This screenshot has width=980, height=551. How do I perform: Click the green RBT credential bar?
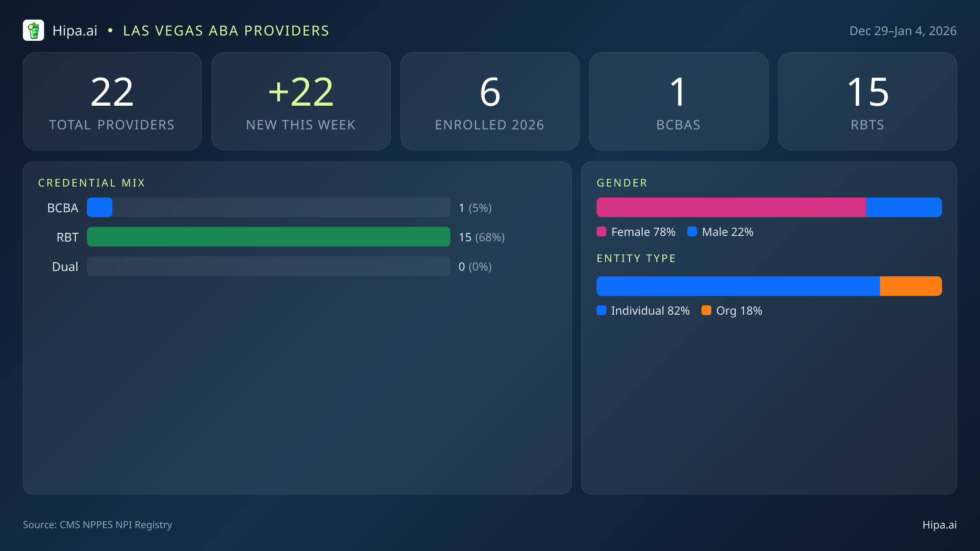[x=268, y=237]
